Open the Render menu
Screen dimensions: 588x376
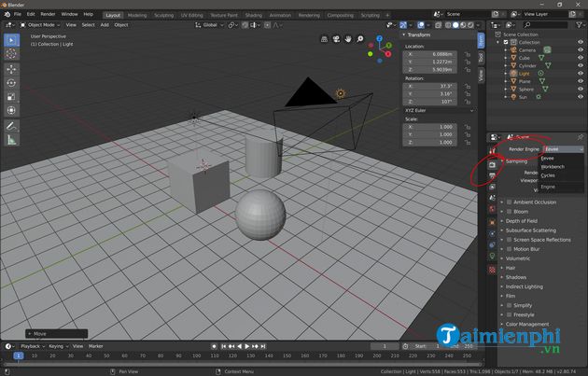tap(48, 15)
